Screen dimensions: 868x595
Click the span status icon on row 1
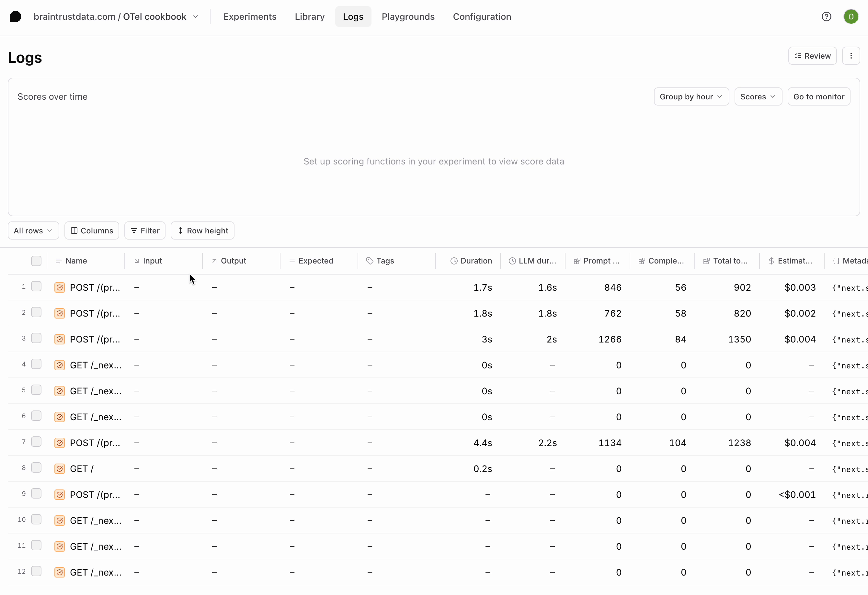59,287
